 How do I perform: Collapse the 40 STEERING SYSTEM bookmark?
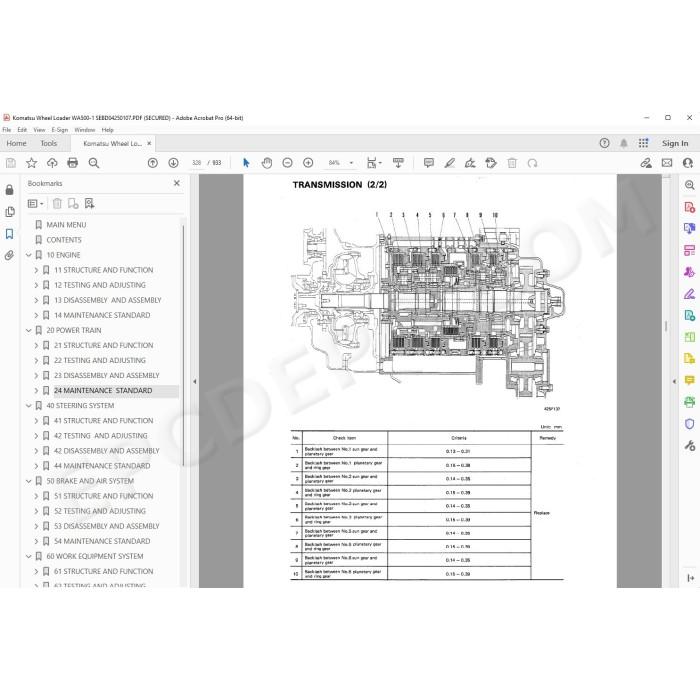[29, 406]
